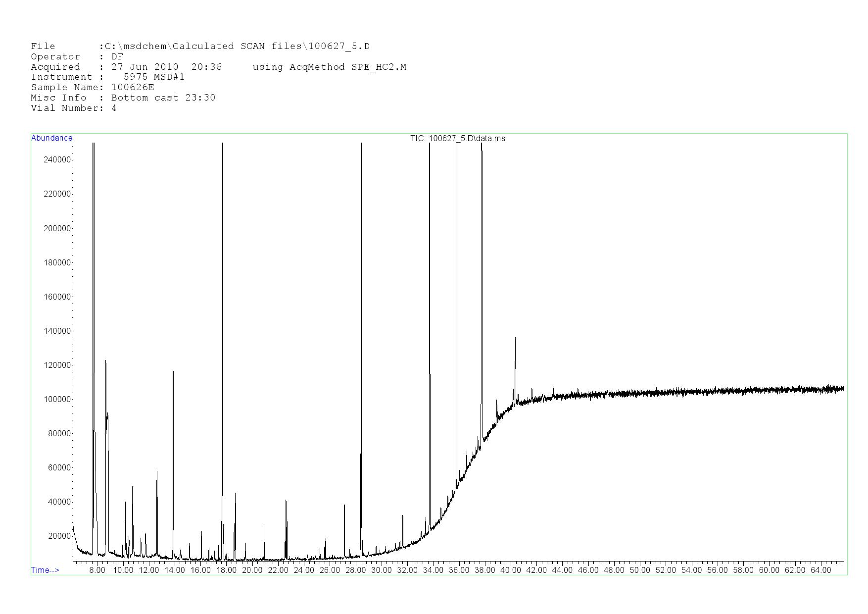Click the 20000 abundance tick label
868x614 pixels.
pyautogui.click(x=59, y=536)
